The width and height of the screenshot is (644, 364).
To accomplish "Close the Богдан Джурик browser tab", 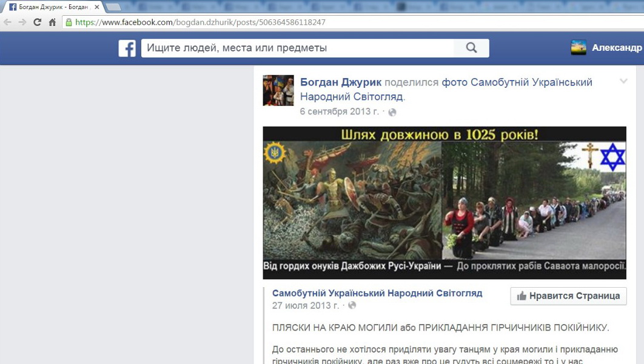I will tap(97, 7).
